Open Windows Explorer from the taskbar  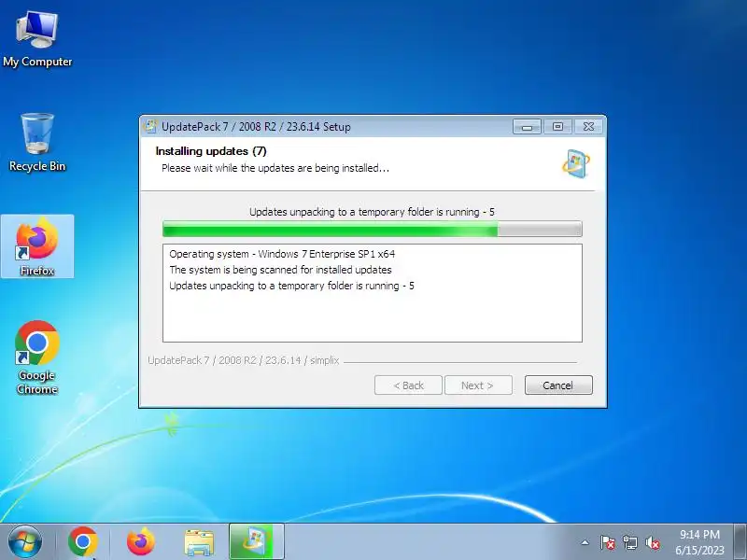tap(199, 543)
